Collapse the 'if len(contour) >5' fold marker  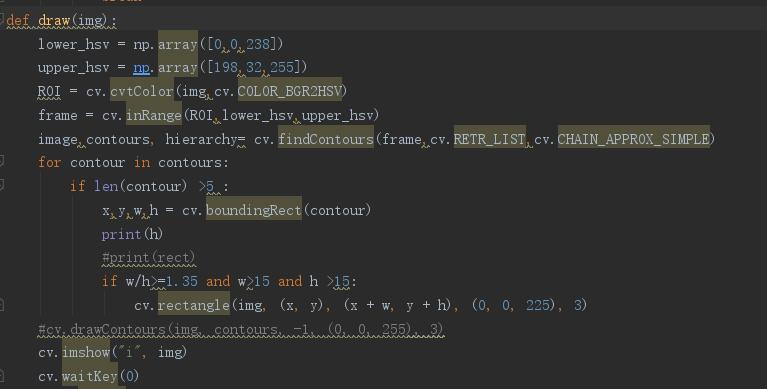[2, 185]
